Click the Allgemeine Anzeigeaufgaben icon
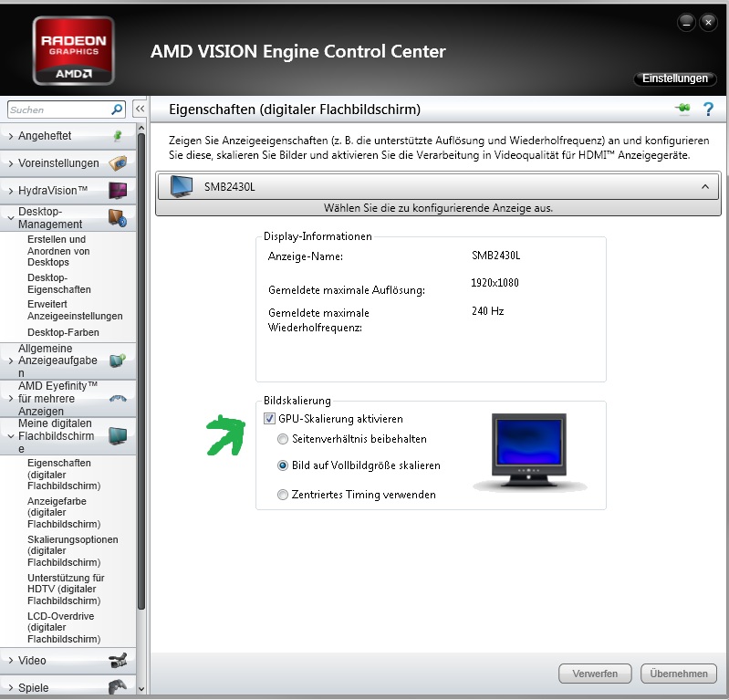Image resolution: width=729 pixels, height=700 pixels. [118, 360]
